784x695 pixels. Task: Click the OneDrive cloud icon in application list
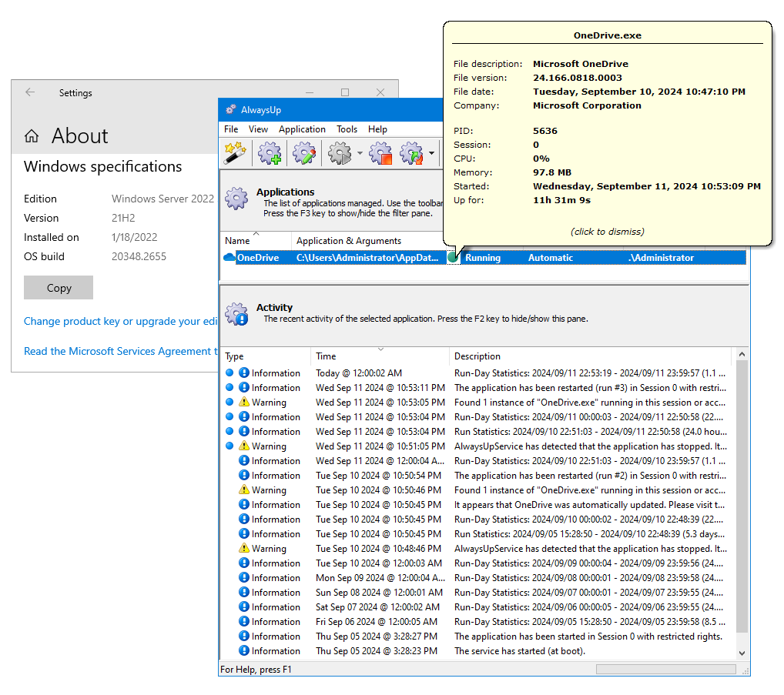[230, 257]
